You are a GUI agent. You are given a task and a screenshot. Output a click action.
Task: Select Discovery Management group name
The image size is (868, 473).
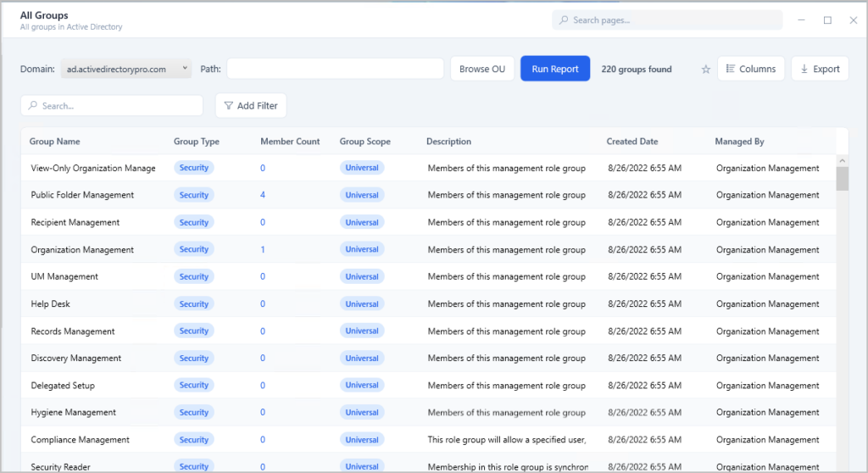pos(75,358)
